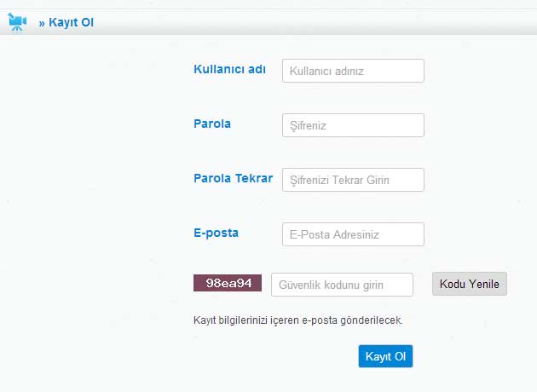Focus the Güvenlik kodunu girin field
Screen dimensions: 537x392
(x=342, y=285)
